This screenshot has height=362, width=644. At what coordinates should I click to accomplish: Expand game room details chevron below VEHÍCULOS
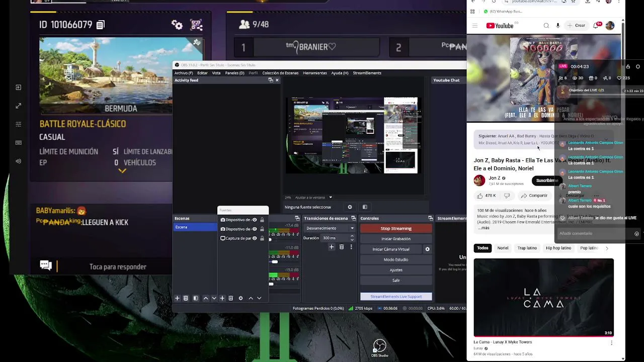tap(122, 171)
